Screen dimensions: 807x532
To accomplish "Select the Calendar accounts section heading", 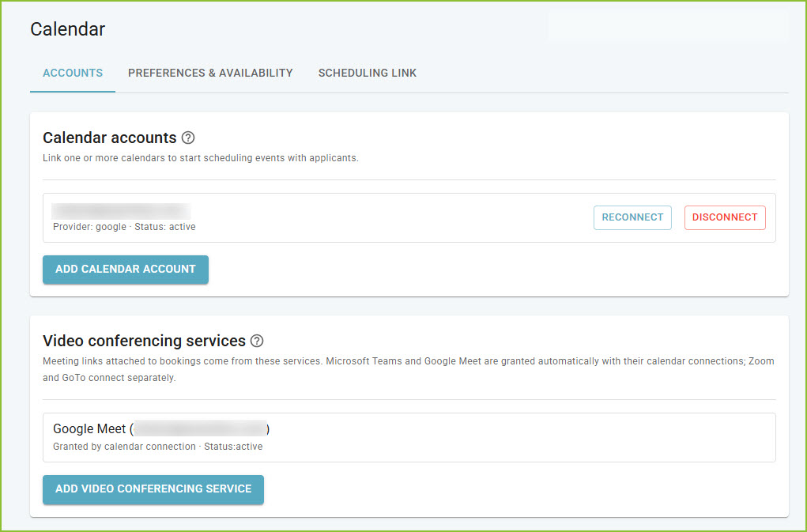I will tap(110, 138).
